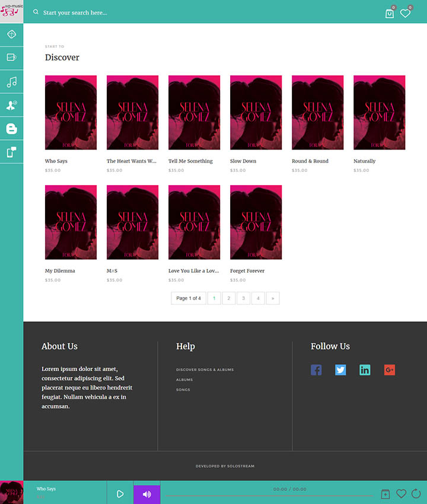This screenshot has height=504, width=427.
Task: Open the LinkedIn follow icon
Action: click(x=365, y=370)
